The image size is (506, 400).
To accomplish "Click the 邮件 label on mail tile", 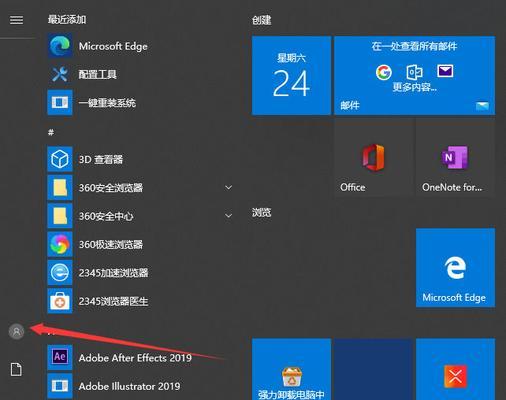I will click(350, 105).
